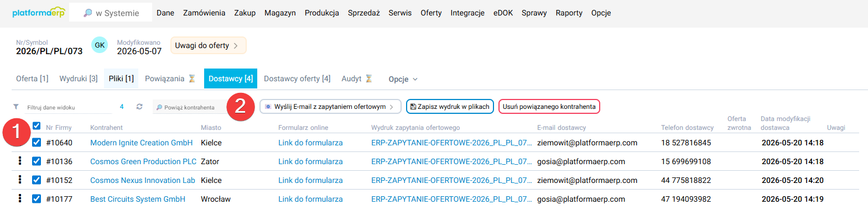
Task: Open Modern Ignite Creation GmbH link
Action: tap(142, 143)
